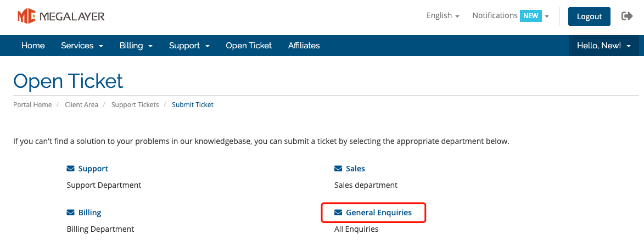This screenshot has height=251, width=644.
Task: Open the English language dropdown
Action: point(443,15)
